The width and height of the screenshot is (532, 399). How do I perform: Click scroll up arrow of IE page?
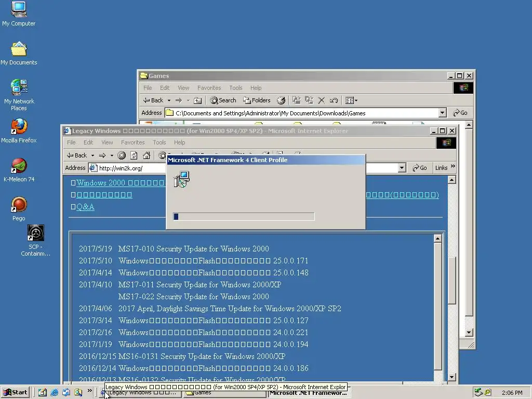click(x=451, y=180)
